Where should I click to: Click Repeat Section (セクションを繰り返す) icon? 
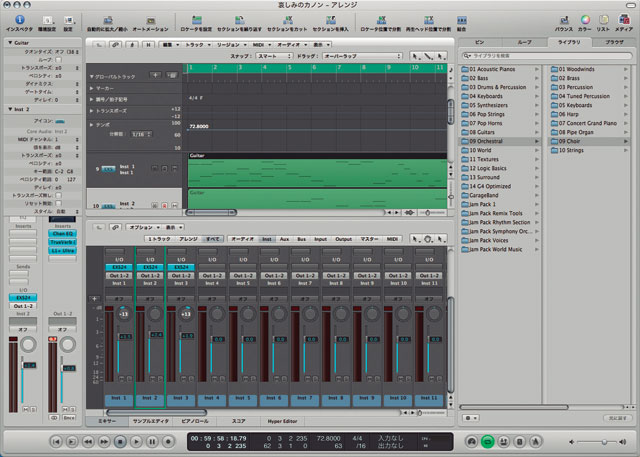[240, 20]
